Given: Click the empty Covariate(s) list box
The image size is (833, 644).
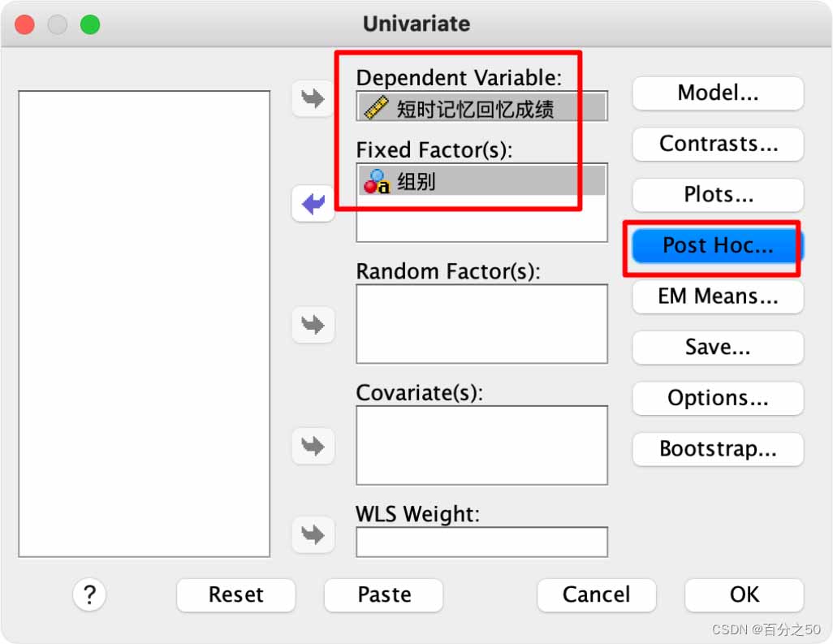Looking at the screenshot, I should (x=481, y=445).
